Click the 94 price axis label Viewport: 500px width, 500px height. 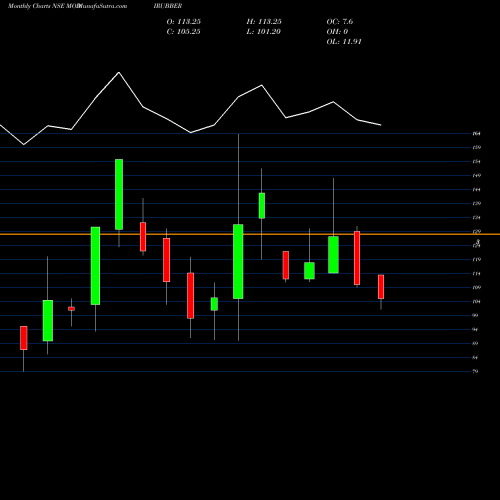coord(476,330)
